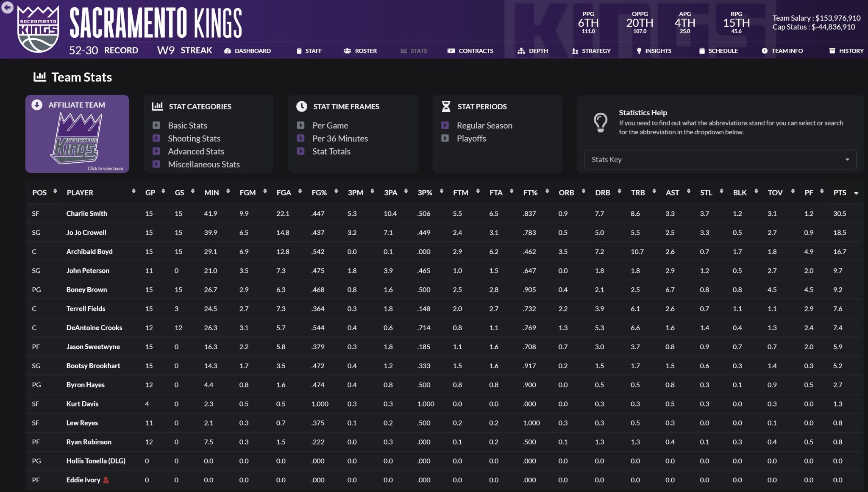Click the back arrow icon in the top-left corner
868x492 pixels.
coord(7,7)
